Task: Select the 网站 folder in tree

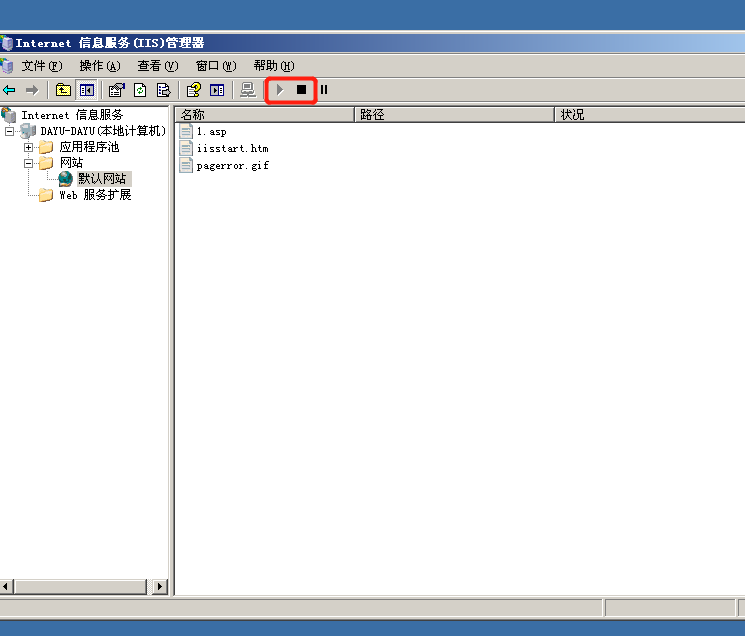Action: pyautogui.click(x=71, y=163)
